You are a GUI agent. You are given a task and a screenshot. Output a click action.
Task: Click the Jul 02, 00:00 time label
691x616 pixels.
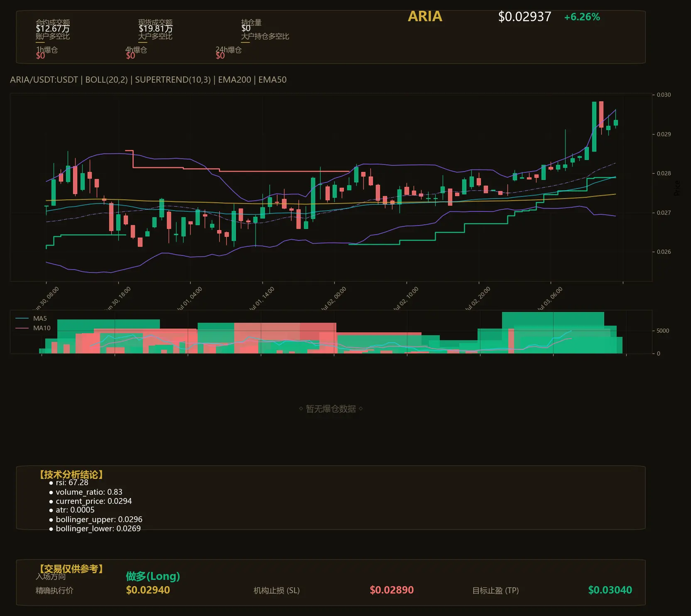(x=334, y=298)
